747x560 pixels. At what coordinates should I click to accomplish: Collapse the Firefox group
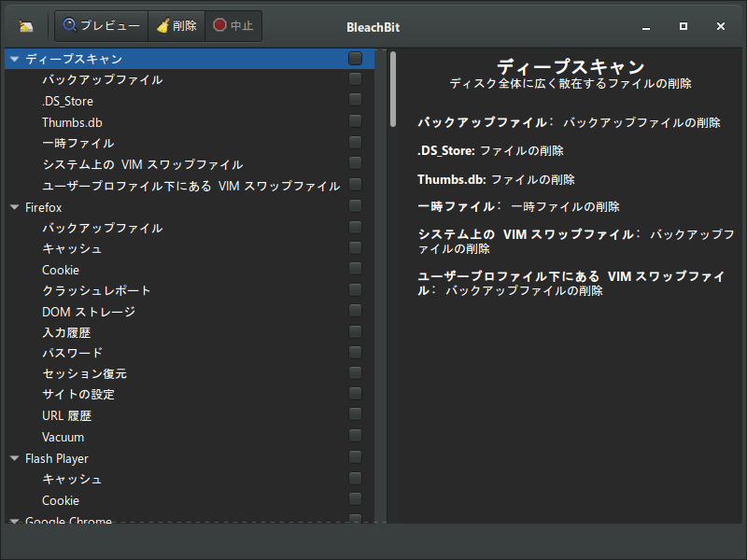tap(15, 207)
